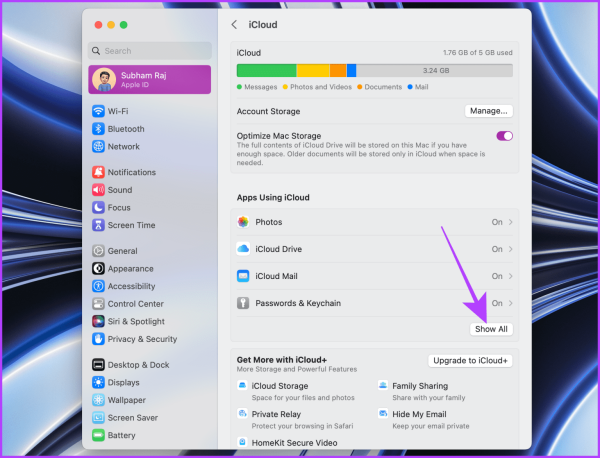Click the Notifications bell icon
The height and width of the screenshot is (458, 600).
click(98, 172)
